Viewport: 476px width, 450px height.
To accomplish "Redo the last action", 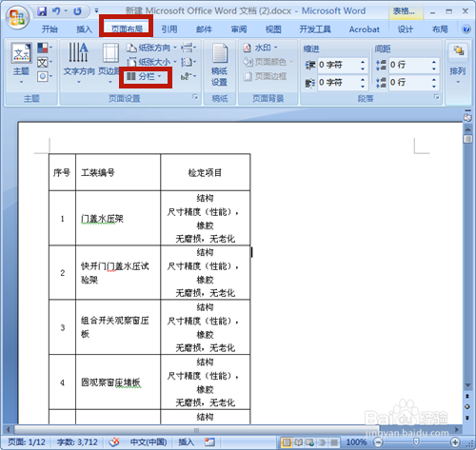I will 77,11.
